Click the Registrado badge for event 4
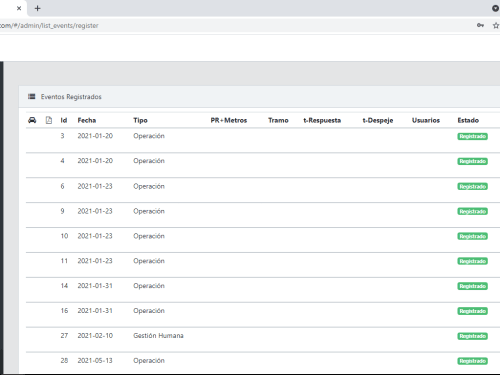Image resolution: width=500 pixels, height=375 pixels. (472, 161)
